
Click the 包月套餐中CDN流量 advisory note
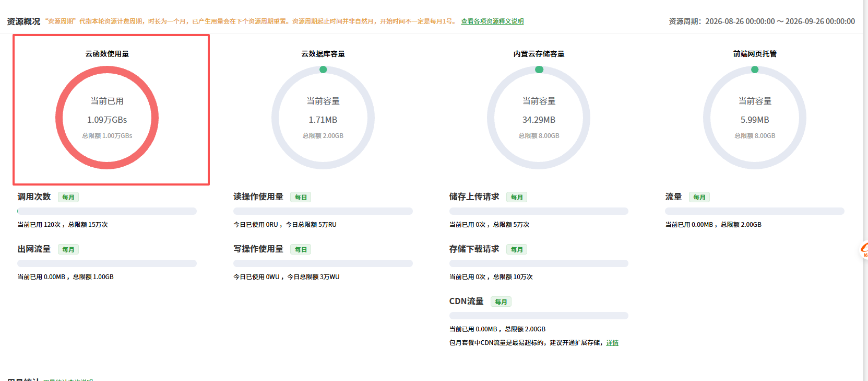[x=527, y=343]
